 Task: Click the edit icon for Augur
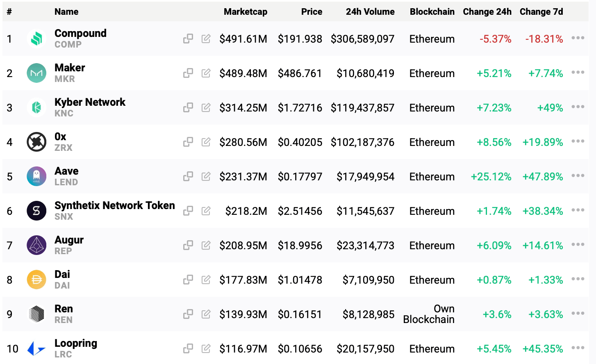coord(206,245)
